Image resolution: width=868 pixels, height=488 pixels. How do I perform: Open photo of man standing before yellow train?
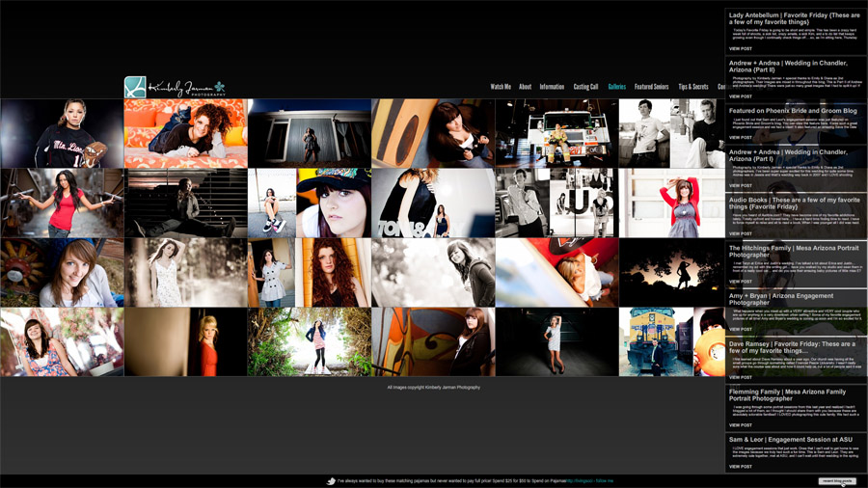coord(656,342)
